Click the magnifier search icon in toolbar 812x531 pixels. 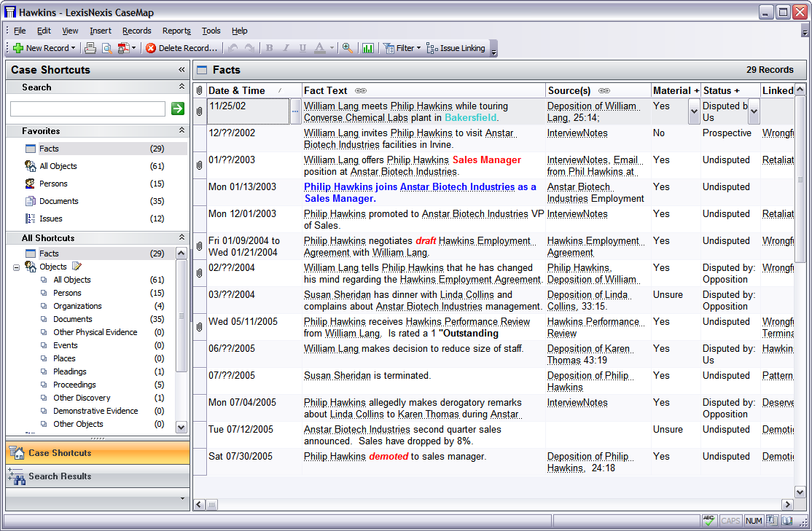click(348, 48)
